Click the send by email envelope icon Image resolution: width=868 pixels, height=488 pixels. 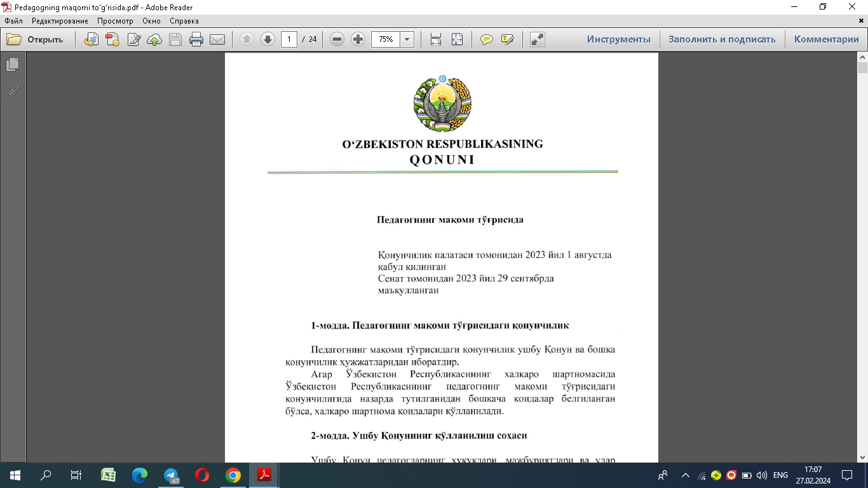tap(217, 39)
